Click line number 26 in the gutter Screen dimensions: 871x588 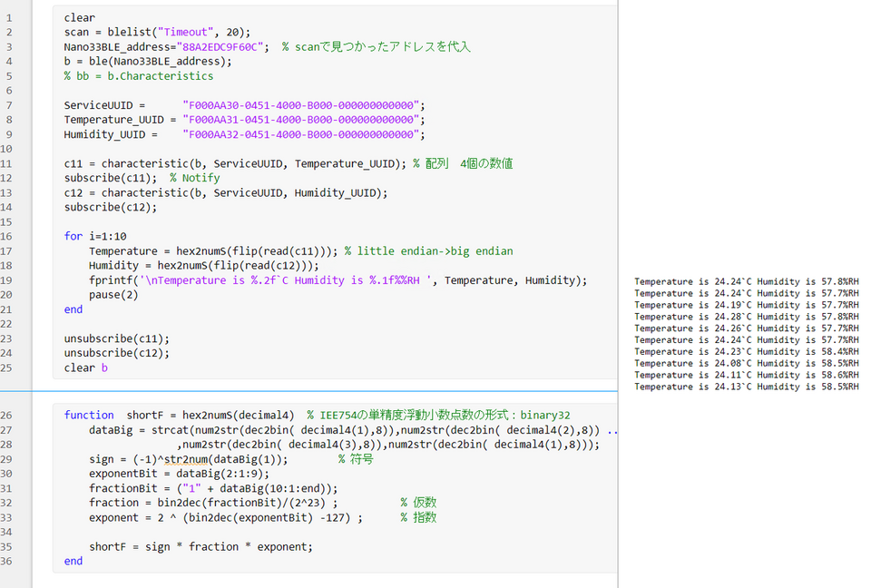click(x=6, y=416)
